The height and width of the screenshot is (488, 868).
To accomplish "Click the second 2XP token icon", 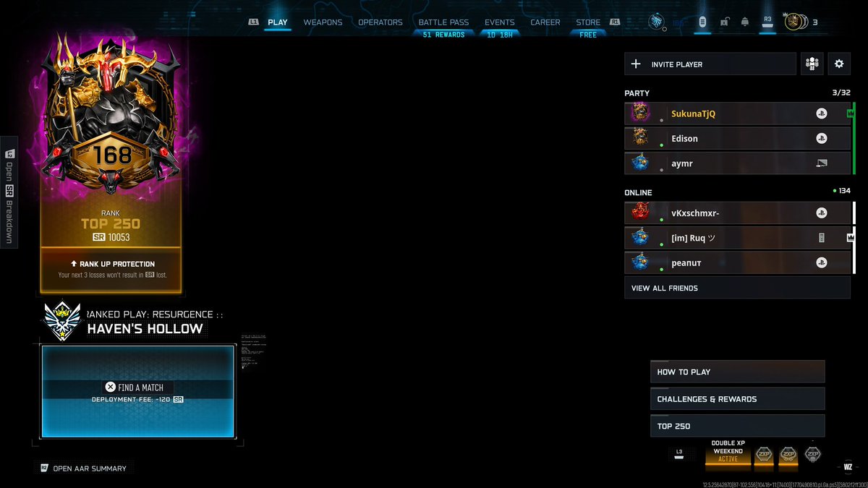I will click(788, 454).
